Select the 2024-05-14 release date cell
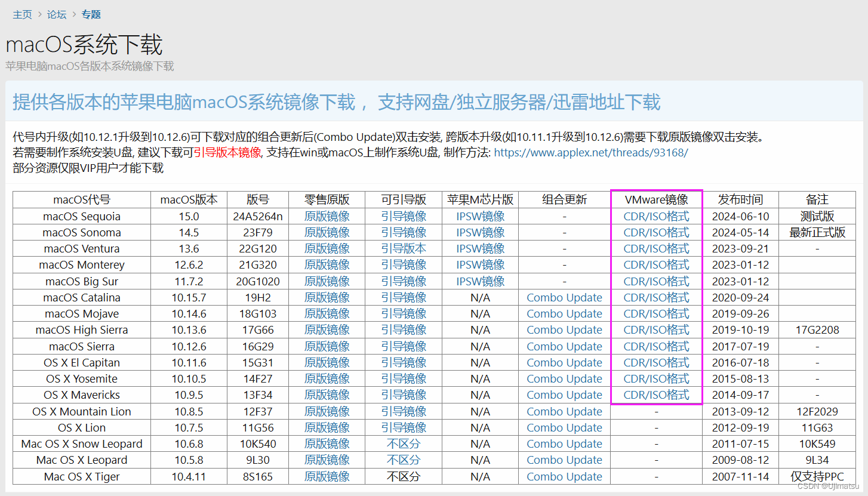The image size is (868, 496). tap(740, 232)
